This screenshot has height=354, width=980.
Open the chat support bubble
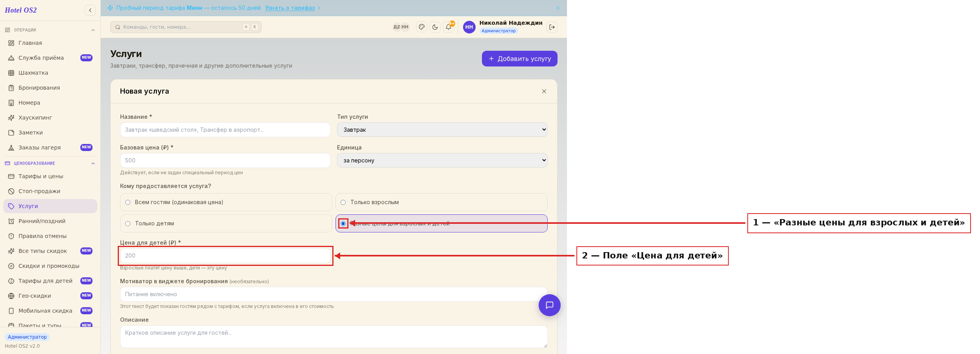tap(550, 305)
